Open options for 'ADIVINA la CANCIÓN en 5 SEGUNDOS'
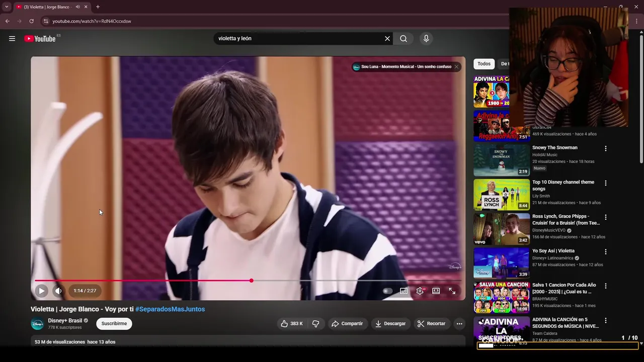The image size is (644, 362). [606, 321]
